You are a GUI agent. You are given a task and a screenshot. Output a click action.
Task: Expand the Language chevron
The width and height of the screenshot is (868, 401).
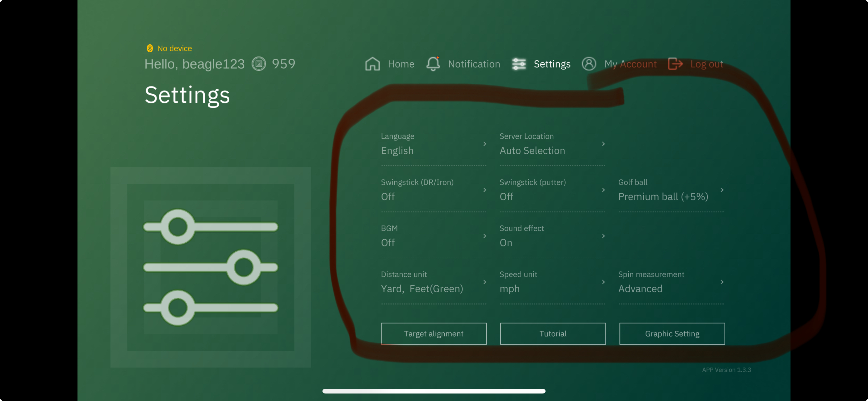tap(485, 144)
